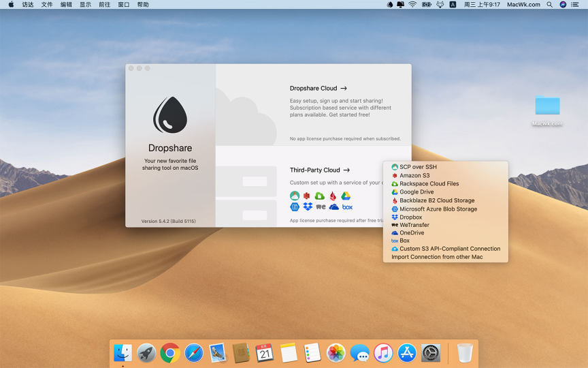Image resolution: width=588 pixels, height=368 pixels.
Task: Open the Third-Party Cloud arrow menu
Action: [346, 170]
